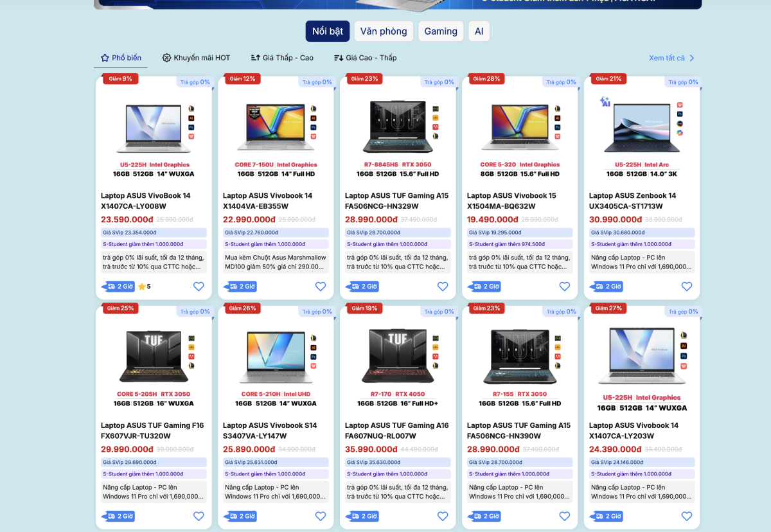
Task: Open Laptop ASUS TUF Gaming A16 FA607NUQ-RL007W link
Action: (x=397, y=430)
